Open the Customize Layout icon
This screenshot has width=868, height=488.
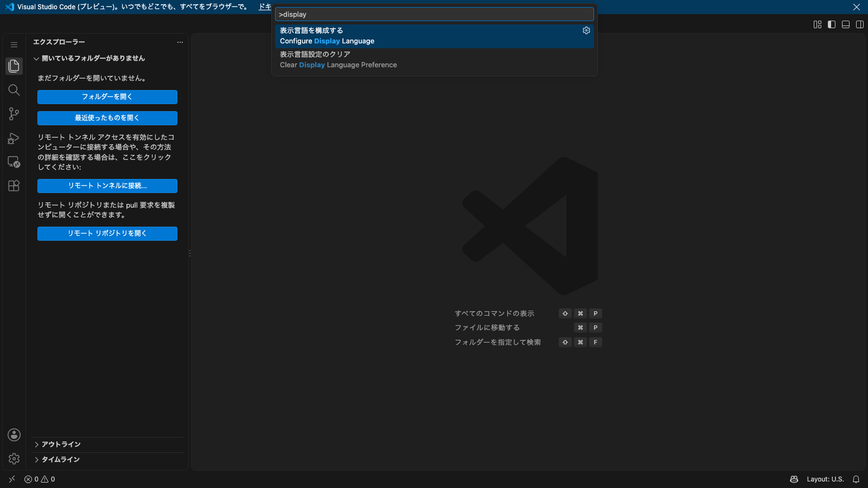[x=818, y=24]
